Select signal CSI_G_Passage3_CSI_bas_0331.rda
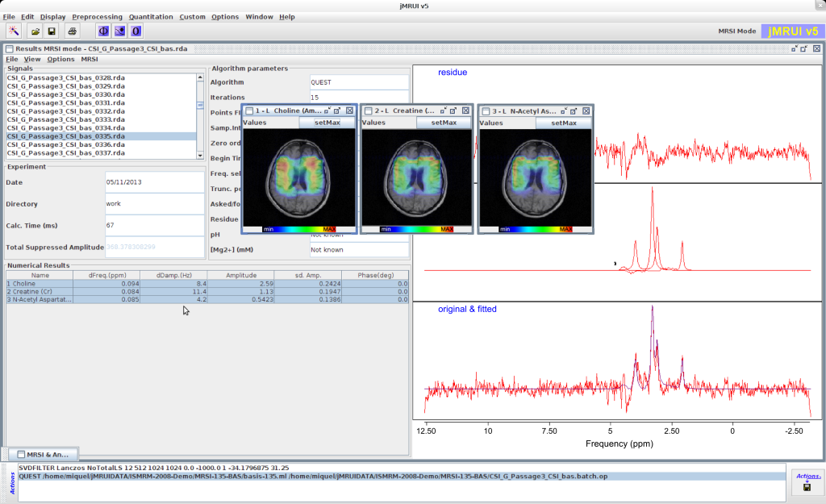The width and height of the screenshot is (826, 504). (x=66, y=103)
